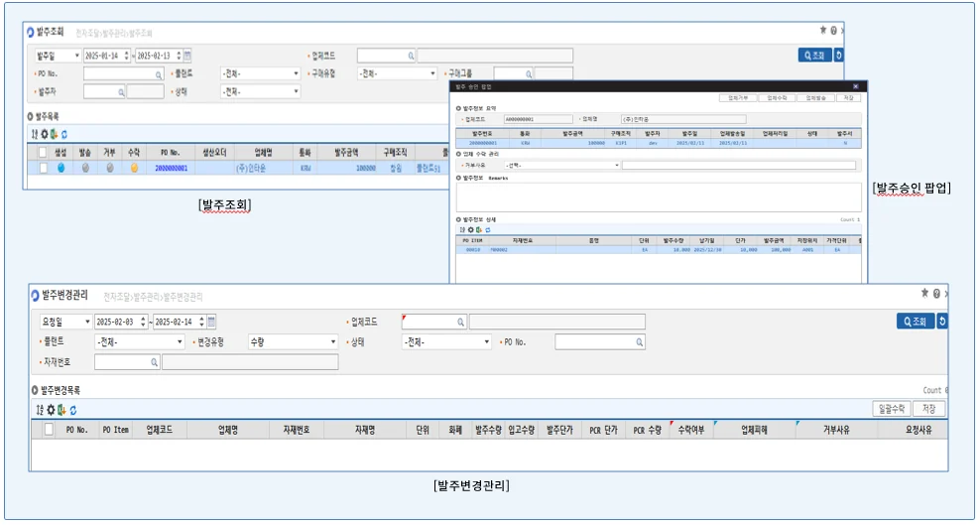Open the 변경유형 수량 dropdown
980x525 pixels.
pos(294,341)
